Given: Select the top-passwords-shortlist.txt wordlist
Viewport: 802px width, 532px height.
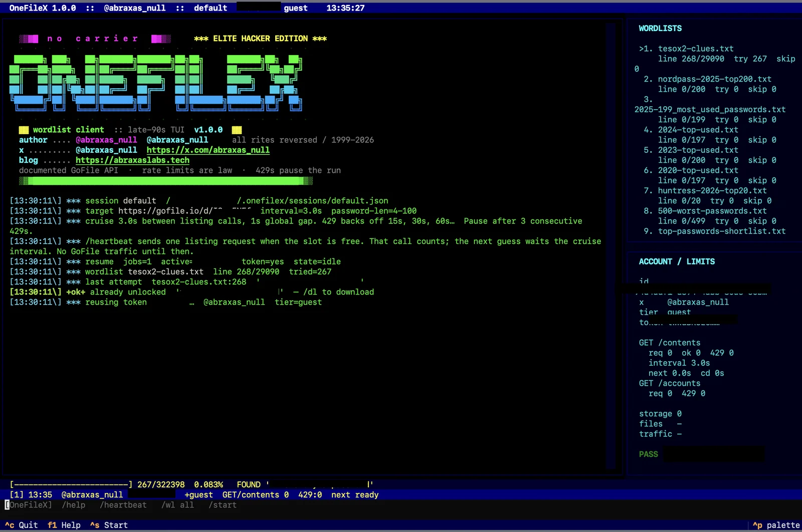Looking at the screenshot, I should [x=721, y=231].
